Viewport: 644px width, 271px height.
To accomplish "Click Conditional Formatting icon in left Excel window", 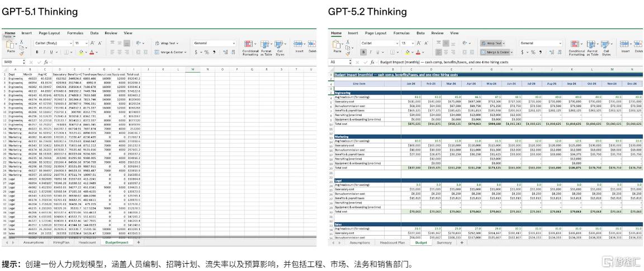I will pos(250,44).
